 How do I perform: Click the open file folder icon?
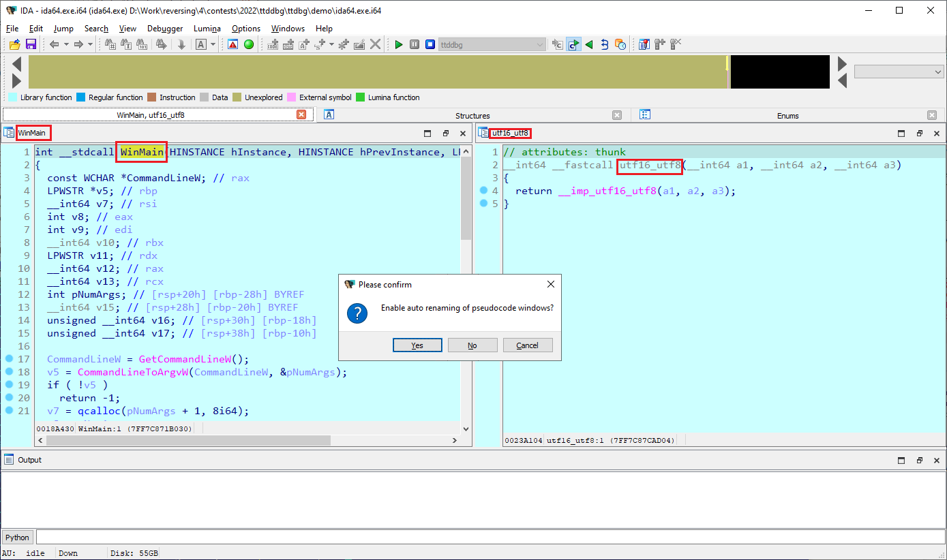(14, 44)
